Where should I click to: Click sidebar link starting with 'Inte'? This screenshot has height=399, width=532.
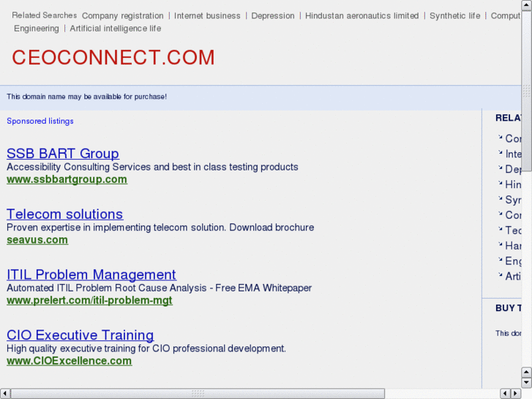pos(513,154)
